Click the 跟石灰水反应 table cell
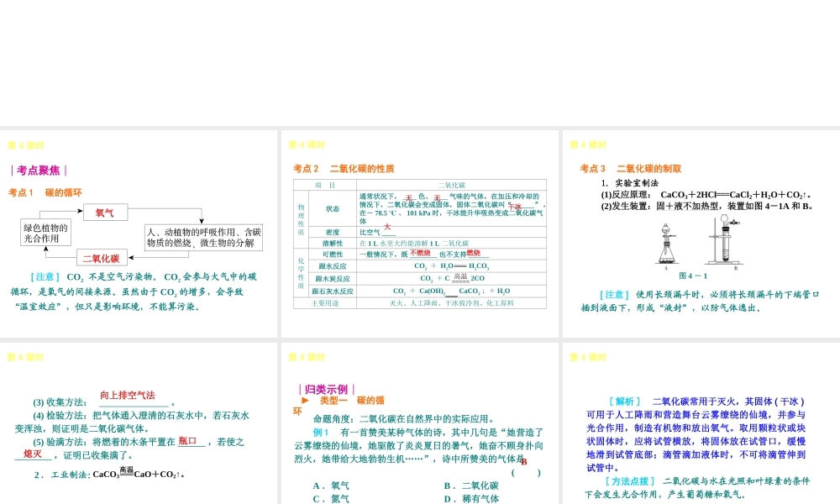Viewport: 840px width, 504px height. 332,291
